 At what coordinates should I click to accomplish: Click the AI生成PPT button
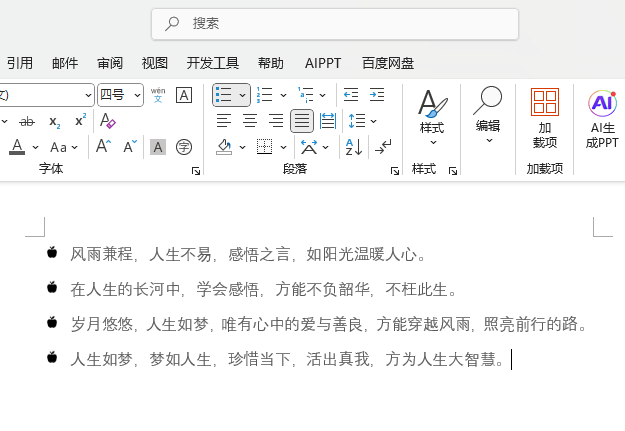602,119
